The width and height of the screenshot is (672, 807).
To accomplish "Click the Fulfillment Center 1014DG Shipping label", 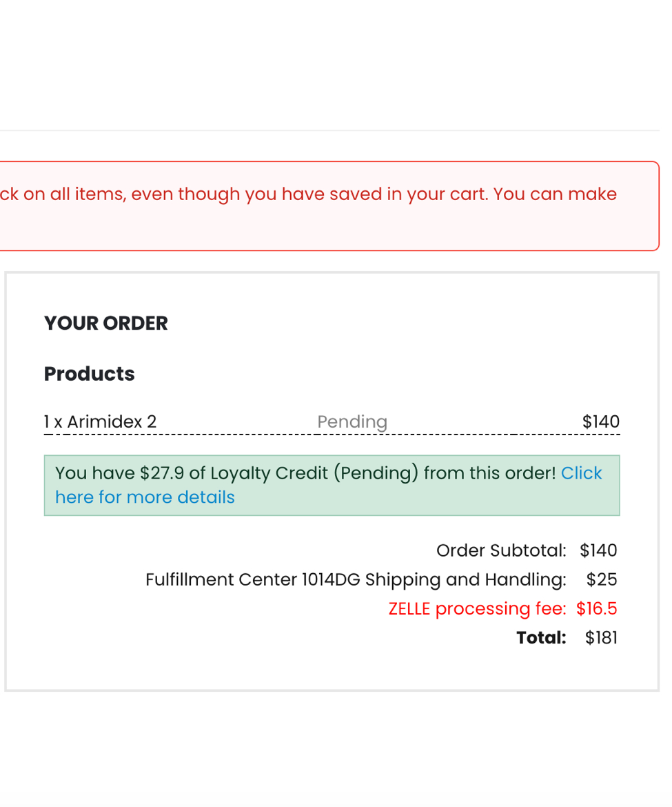I will tap(356, 579).
